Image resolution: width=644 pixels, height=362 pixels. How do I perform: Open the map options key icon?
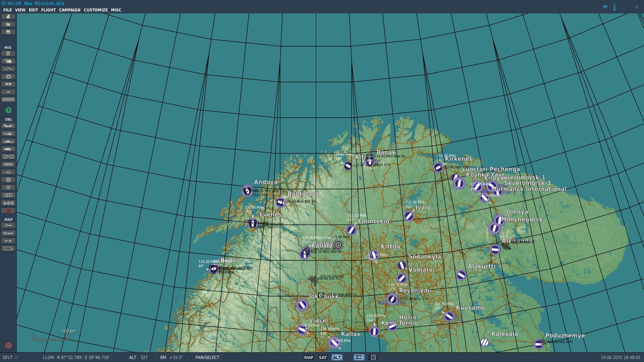8,225
